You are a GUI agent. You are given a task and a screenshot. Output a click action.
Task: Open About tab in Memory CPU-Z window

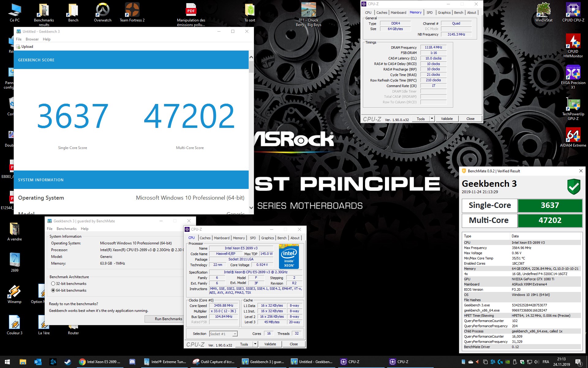472,13
